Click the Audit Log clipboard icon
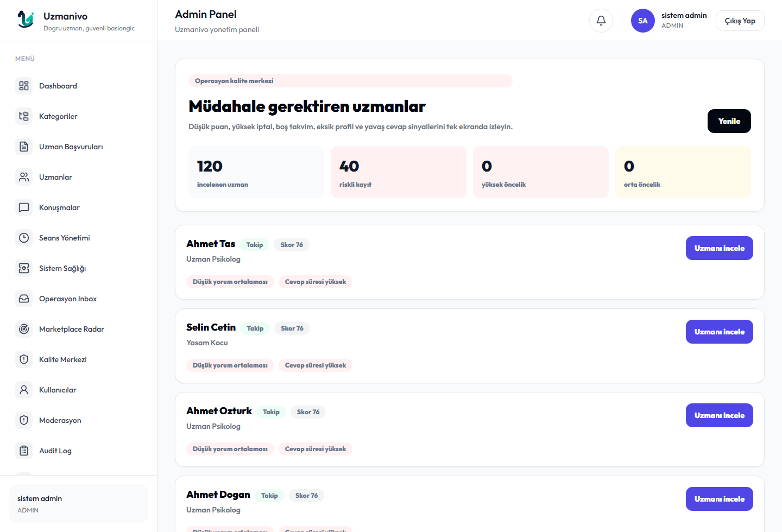This screenshot has height=532, width=782. (24, 451)
